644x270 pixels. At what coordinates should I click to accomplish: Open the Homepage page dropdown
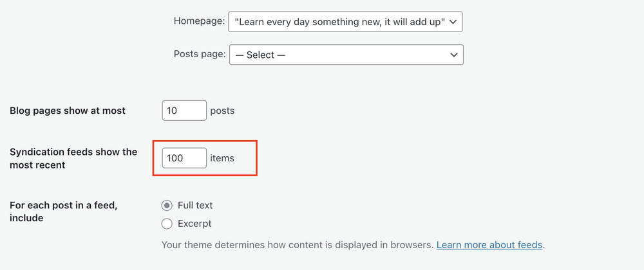(x=345, y=21)
